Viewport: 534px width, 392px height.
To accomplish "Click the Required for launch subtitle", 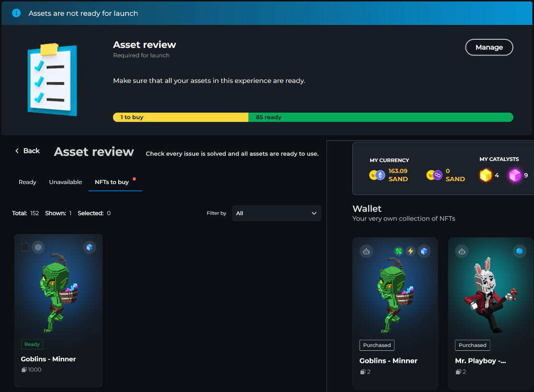I will [x=141, y=55].
